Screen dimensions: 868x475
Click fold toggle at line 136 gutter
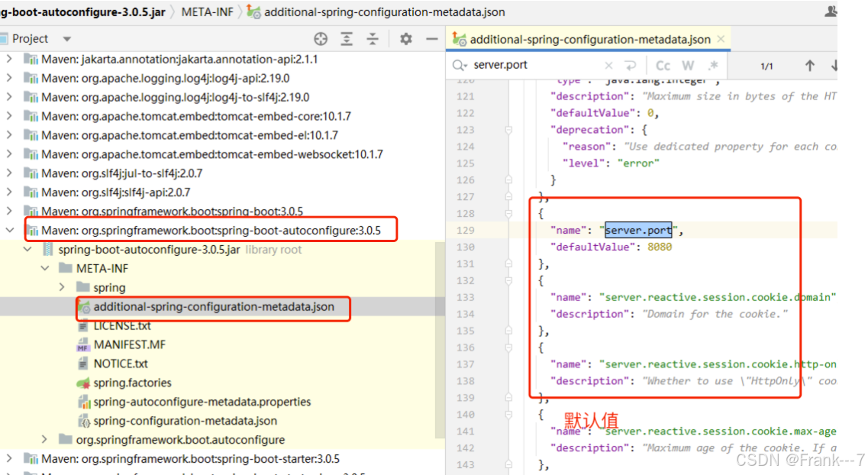pyautogui.click(x=508, y=347)
